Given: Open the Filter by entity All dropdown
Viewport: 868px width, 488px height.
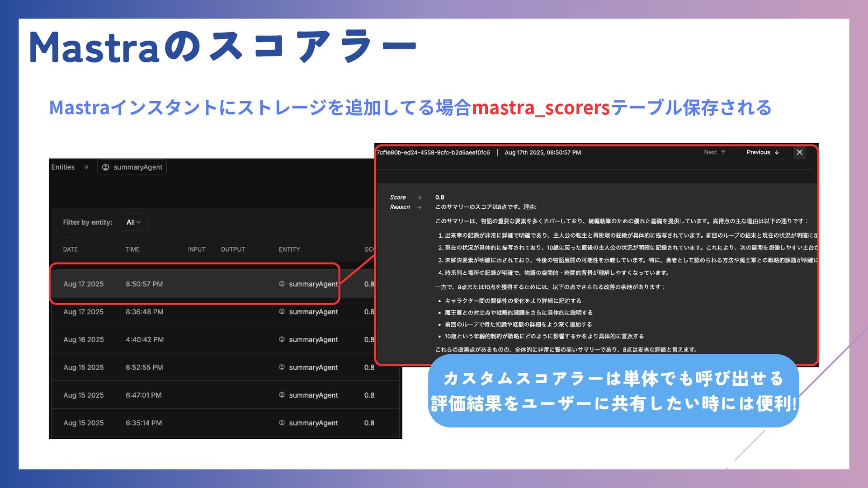Looking at the screenshot, I should [134, 222].
